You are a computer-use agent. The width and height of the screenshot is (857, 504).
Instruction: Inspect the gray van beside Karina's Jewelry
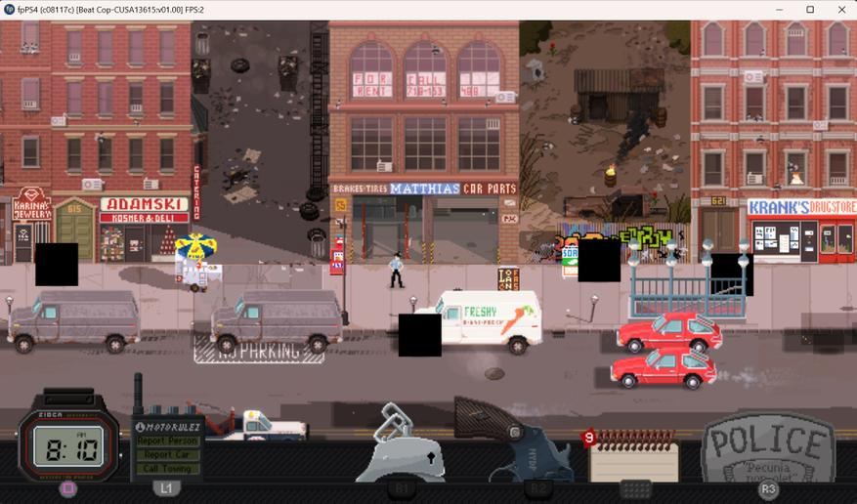(x=73, y=321)
